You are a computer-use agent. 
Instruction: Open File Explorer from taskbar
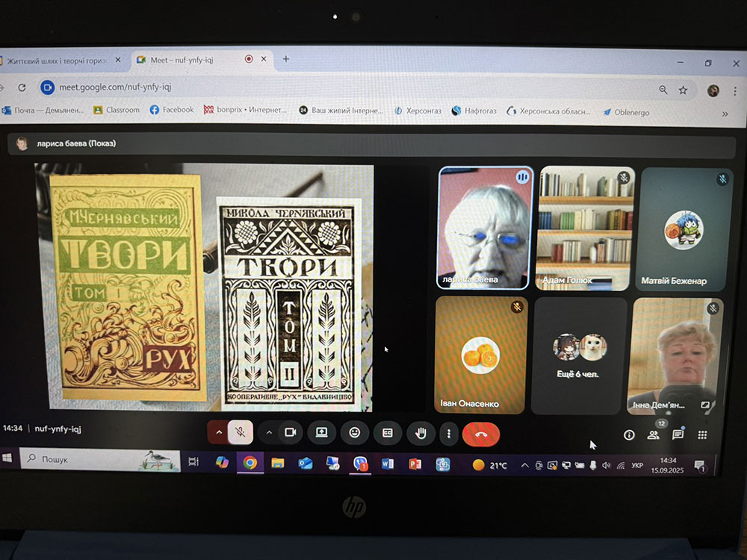coord(277,462)
